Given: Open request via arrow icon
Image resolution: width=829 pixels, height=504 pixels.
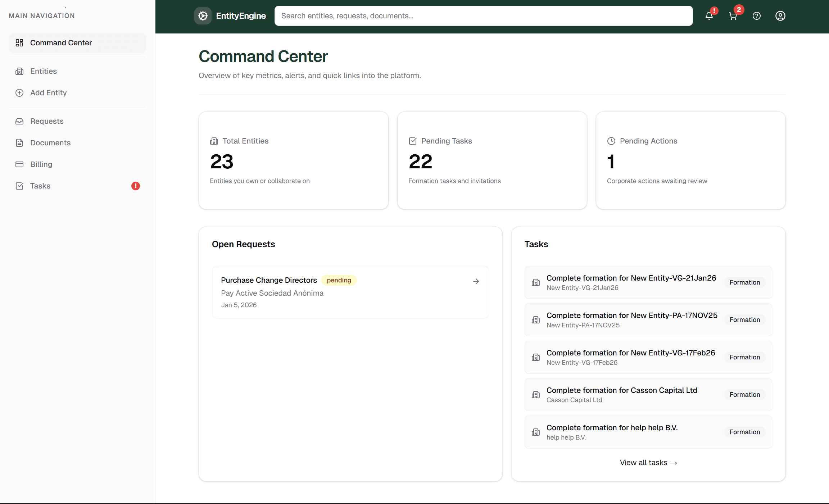Looking at the screenshot, I should [x=476, y=281].
